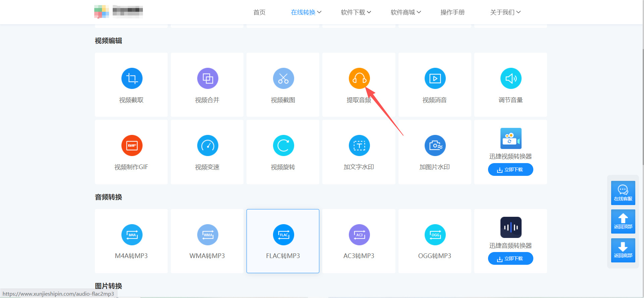Image resolution: width=644 pixels, height=298 pixels.
Task: Select the 视频合并 merge icon
Action: 208,79
